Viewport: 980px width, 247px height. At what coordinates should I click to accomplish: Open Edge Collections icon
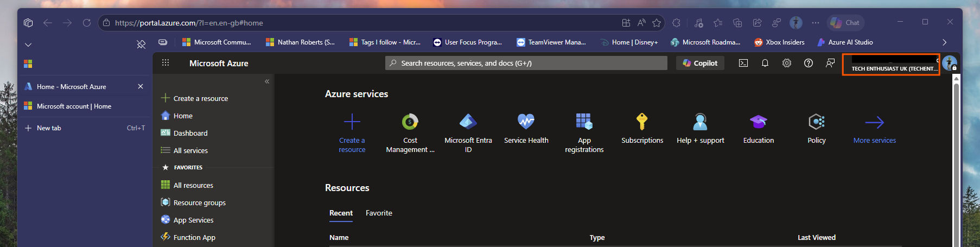[737, 23]
